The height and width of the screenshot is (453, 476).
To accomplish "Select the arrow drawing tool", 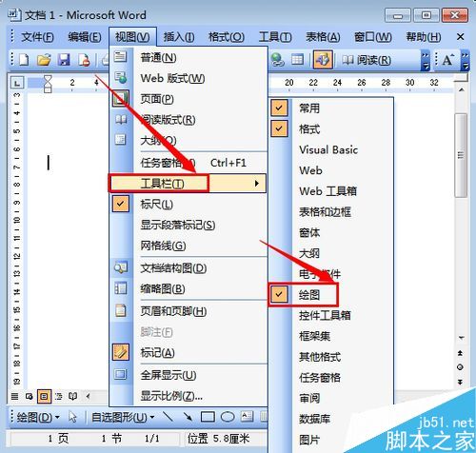I will pos(188,417).
